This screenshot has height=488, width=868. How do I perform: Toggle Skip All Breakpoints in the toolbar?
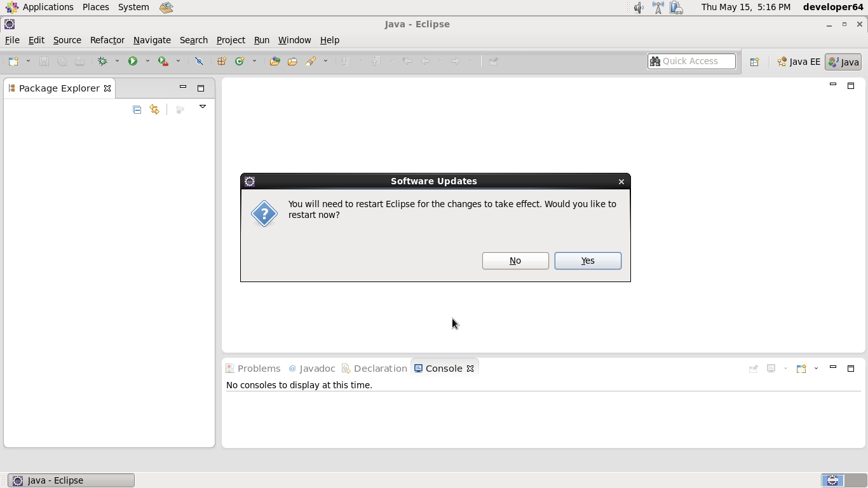(199, 62)
